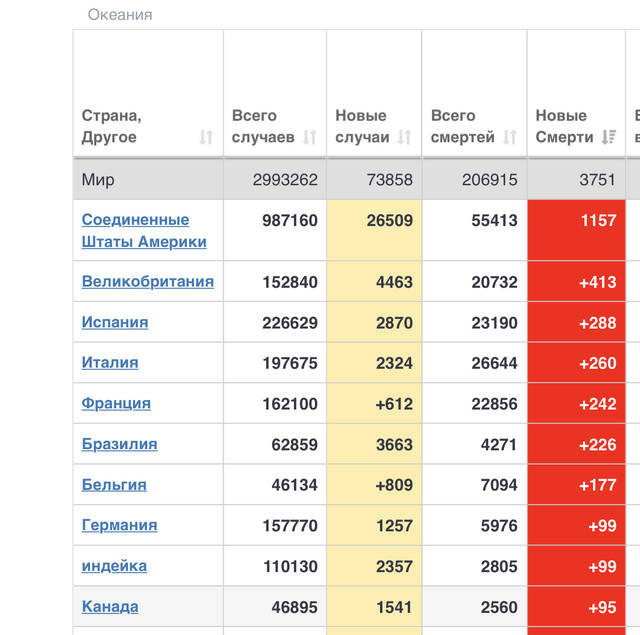Select France new cases +612
This screenshot has height=635, width=640.
[394, 404]
